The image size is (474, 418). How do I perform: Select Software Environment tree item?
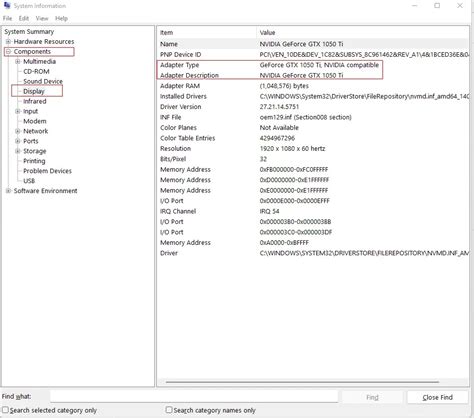point(45,191)
